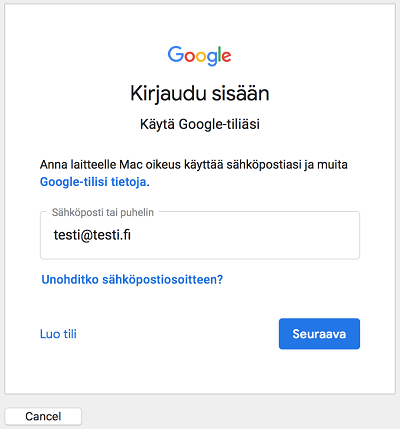Click the Kirjaudu sisään heading
400x429 pixels.
pos(200,93)
